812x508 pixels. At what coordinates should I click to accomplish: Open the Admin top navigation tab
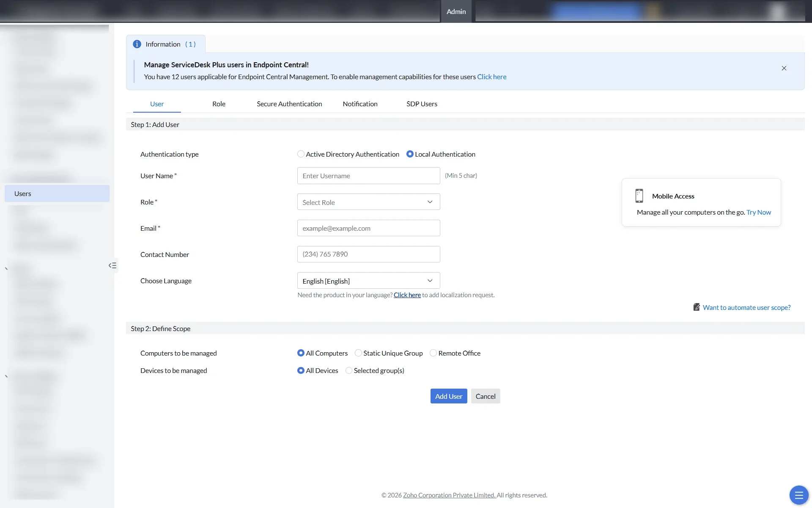point(456,11)
